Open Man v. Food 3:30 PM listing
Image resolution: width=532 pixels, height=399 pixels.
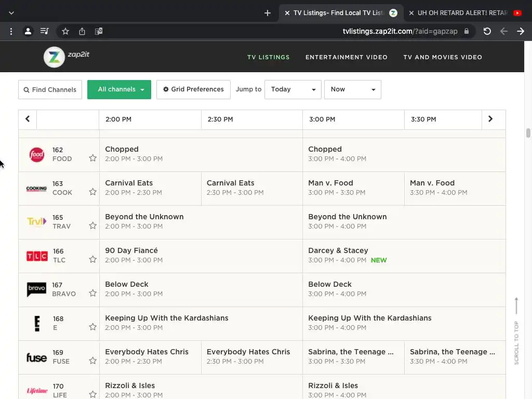pyautogui.click(x=455, y=188)
